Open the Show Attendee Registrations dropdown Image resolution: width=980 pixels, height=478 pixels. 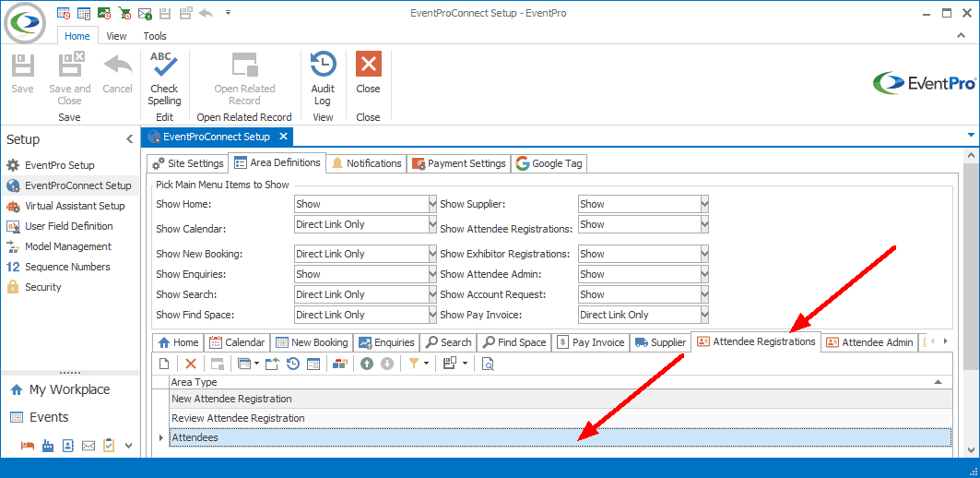(705, 224)
